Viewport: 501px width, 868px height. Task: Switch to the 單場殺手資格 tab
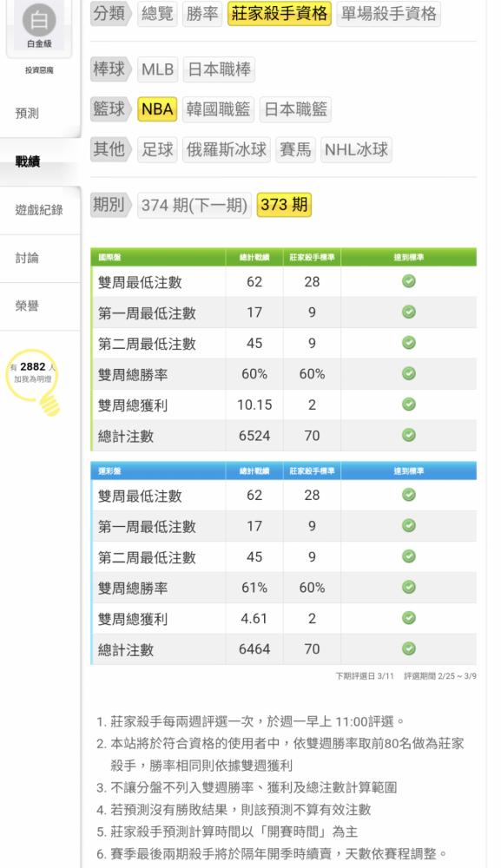coord(389,13)
